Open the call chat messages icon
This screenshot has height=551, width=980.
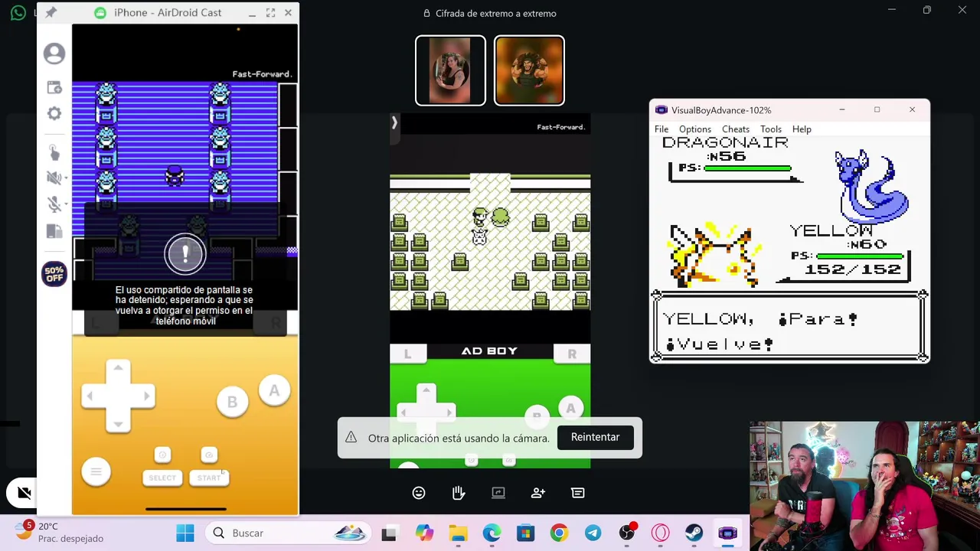point(578,493)
